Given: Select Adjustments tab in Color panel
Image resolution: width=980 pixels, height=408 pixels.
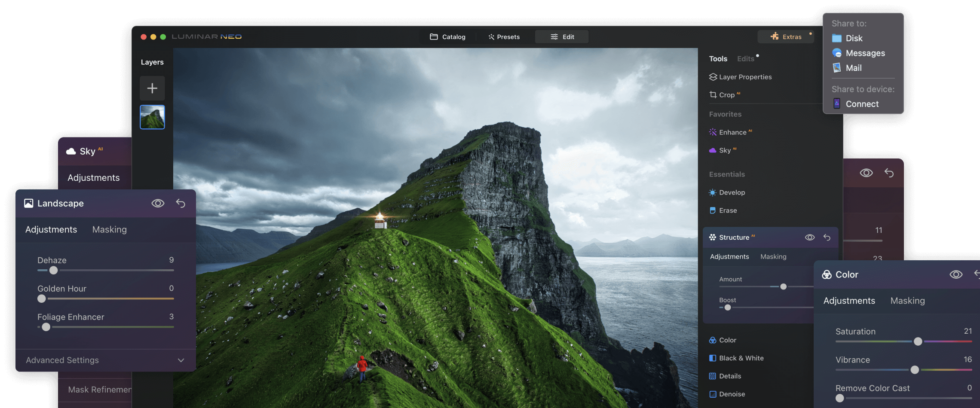Looking at the screenshot, I should pos(849,301).
